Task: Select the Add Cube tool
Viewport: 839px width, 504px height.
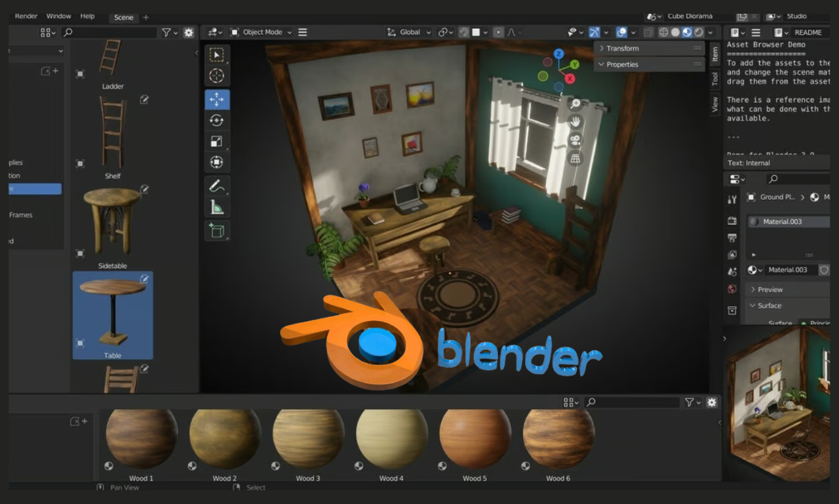Action: coord(217,230)
